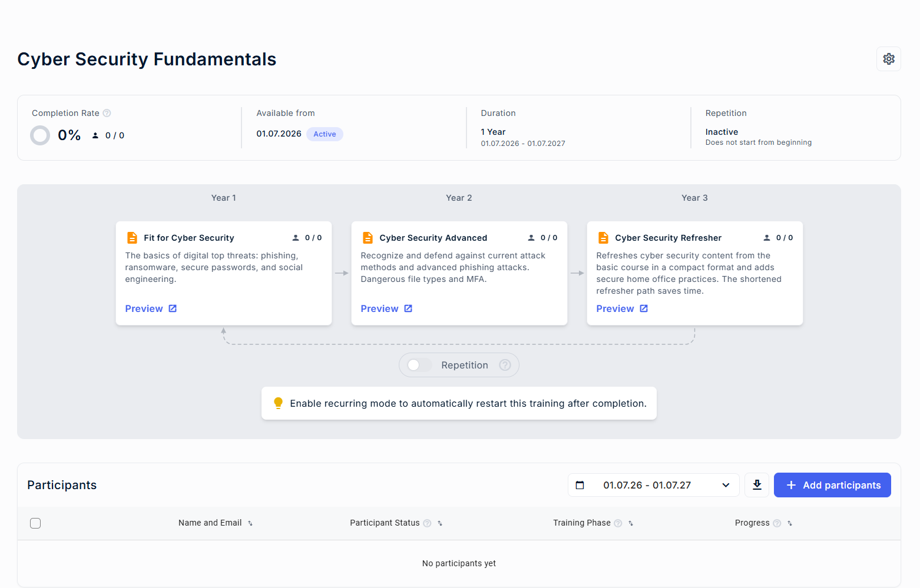Click external-link icon beside Cyber Security Advanced Preview

pos(408,308)
